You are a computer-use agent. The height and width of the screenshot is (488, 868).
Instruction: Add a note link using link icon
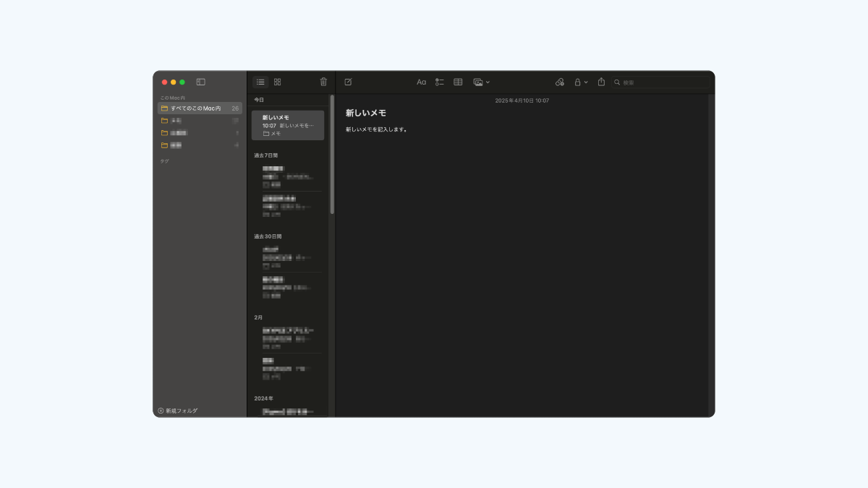pyautogui.click(x=560, y=82)
